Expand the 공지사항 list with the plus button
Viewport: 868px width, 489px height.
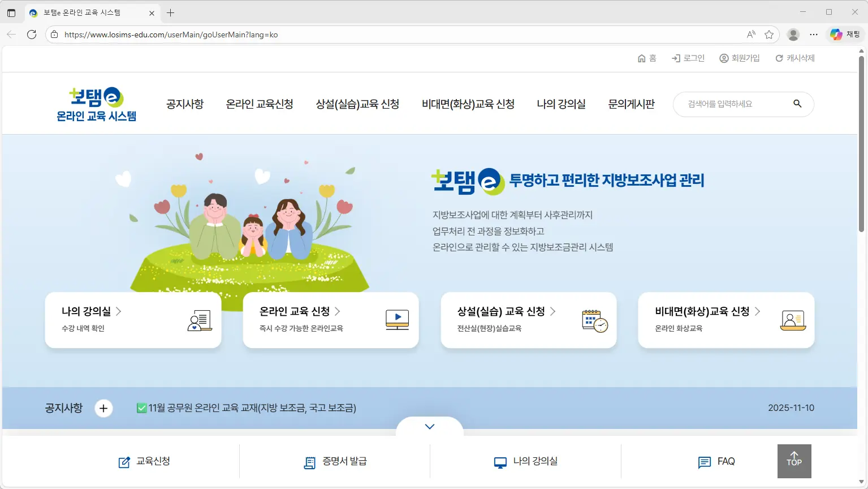[103, 408]
